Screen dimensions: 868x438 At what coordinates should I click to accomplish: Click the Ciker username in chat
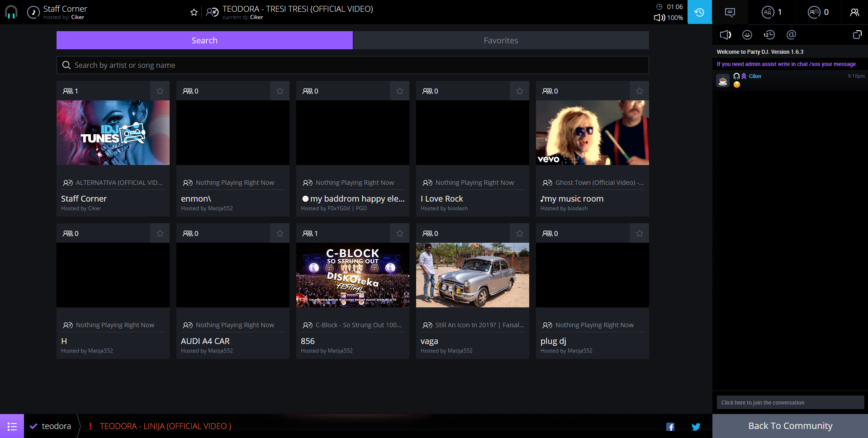click(755, 76)
